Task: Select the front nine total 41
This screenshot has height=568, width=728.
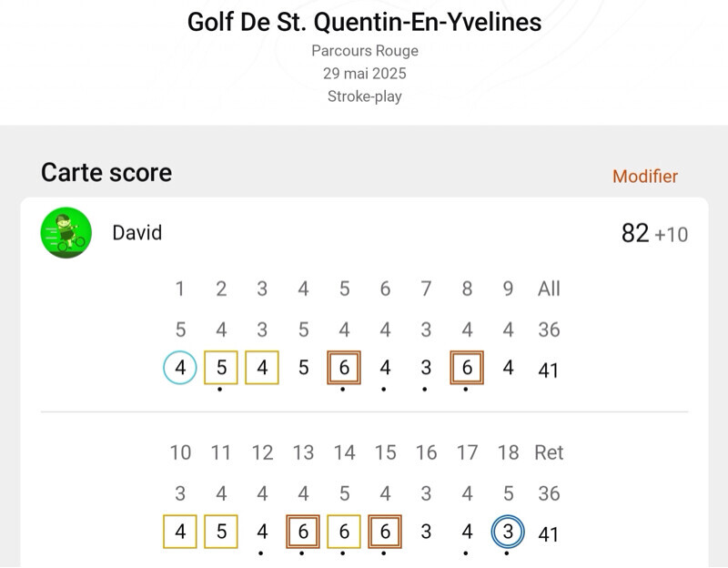Action: point(548,370)
